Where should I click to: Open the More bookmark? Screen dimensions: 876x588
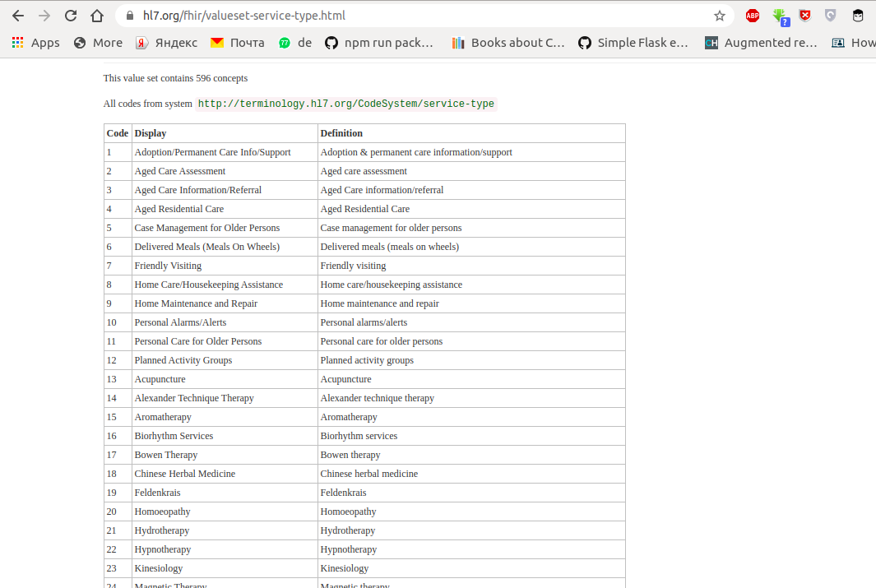coord(99,43)
